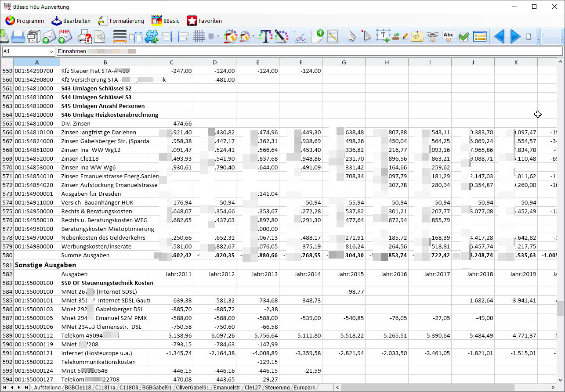Open the toolbar overflow options arrow
The height and width of the screenshot is (392, 565).
(539, 37)
